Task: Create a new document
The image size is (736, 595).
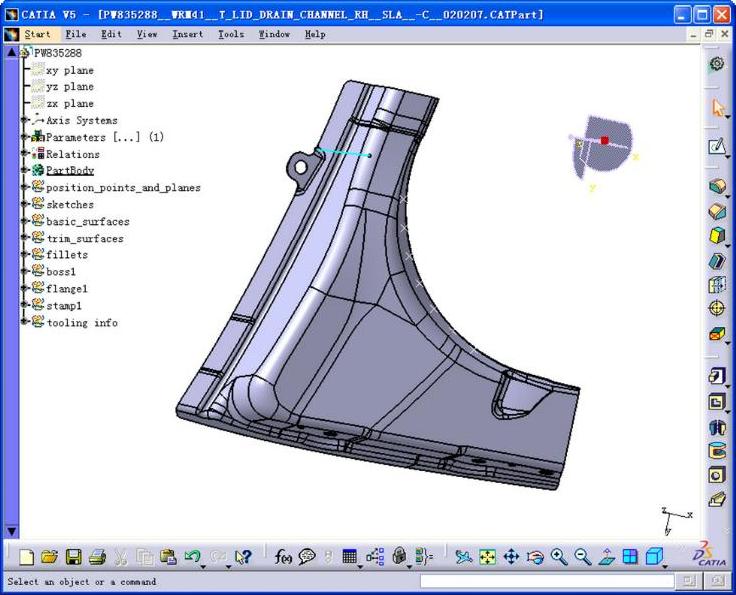Action: pyautogui.click(x=26, y=557)
